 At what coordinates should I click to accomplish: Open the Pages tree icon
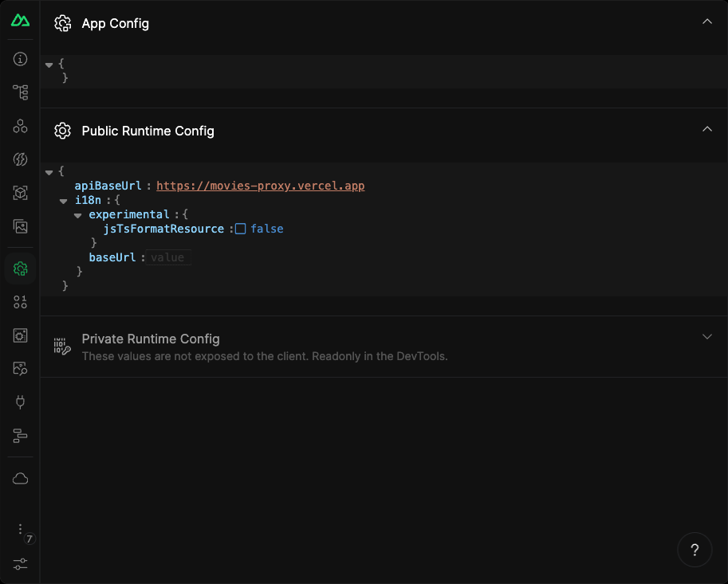[20, 92]
